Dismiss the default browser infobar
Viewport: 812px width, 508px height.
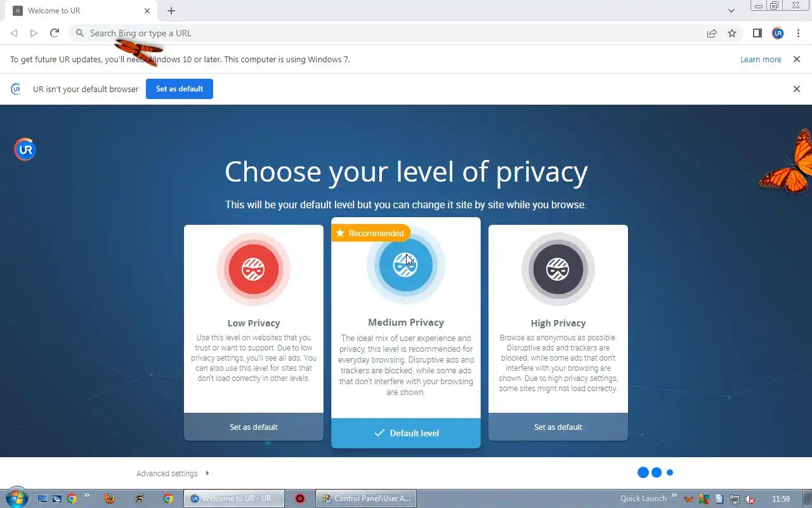pos(797,89)
